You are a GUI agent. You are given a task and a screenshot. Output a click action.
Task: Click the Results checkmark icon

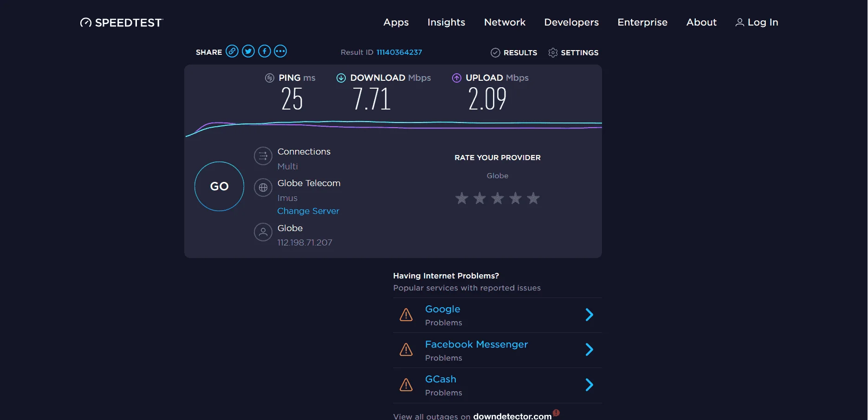coord(495,52)
